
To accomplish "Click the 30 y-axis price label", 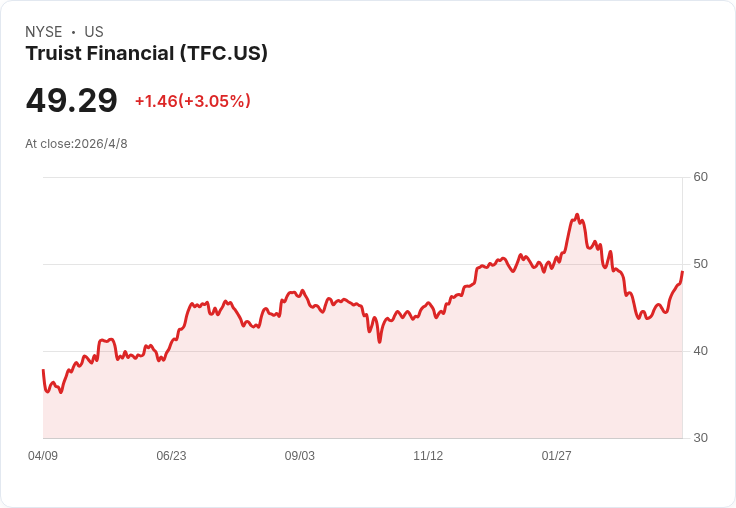I will (x=700, y=438).
